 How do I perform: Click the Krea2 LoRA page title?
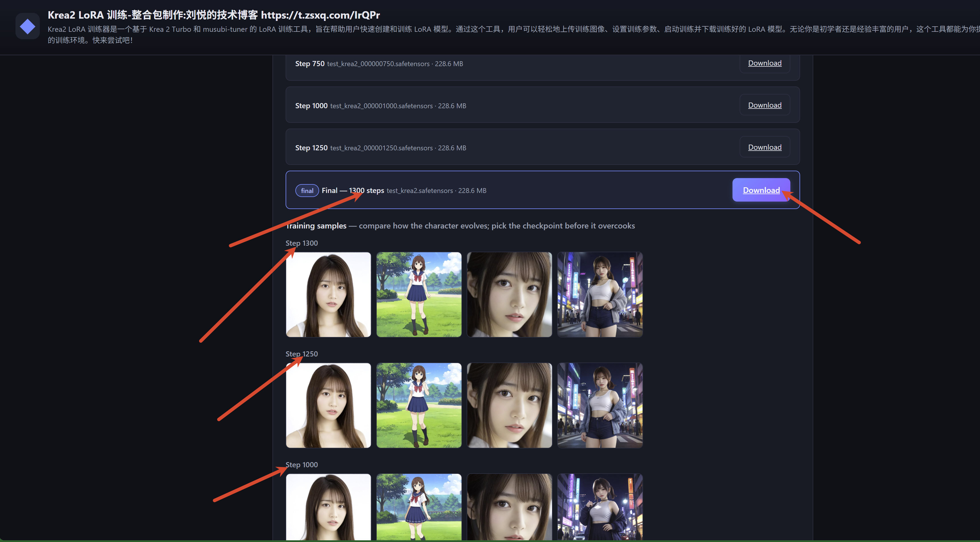click(x=213, y=15)
